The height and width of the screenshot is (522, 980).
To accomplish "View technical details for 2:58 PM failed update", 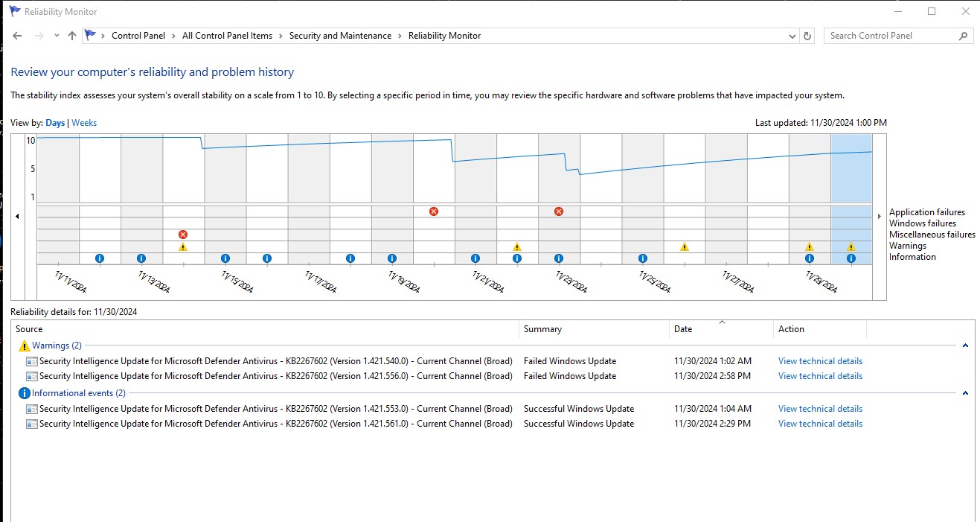I will pyautogui.click(x=820, y=376).
